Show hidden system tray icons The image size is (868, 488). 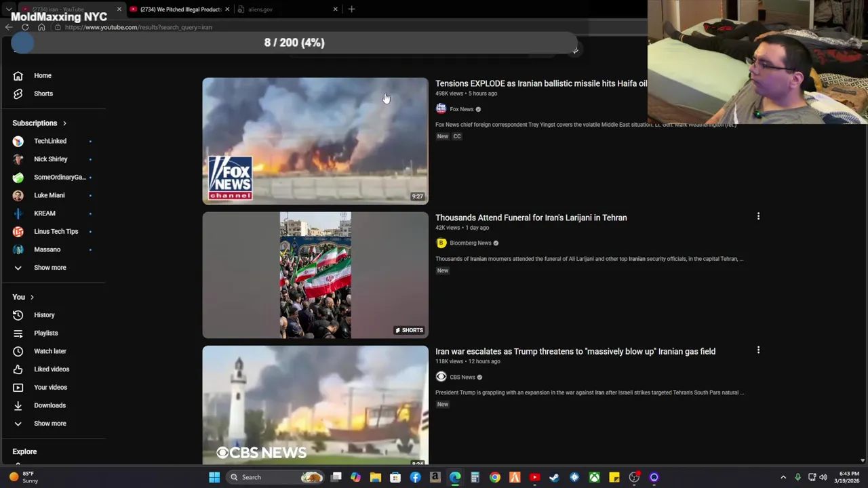pos(783,477)
